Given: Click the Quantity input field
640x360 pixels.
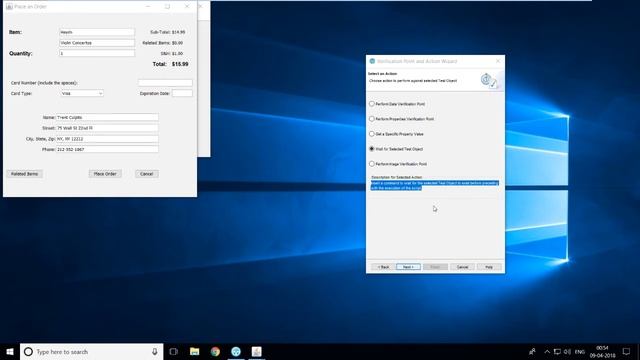Looking at the screenshot, I should coord(97,53).
